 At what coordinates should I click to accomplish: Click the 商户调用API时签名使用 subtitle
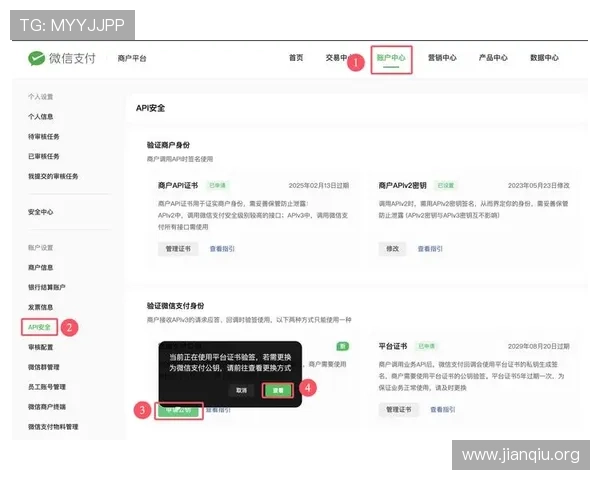[180, 159]
